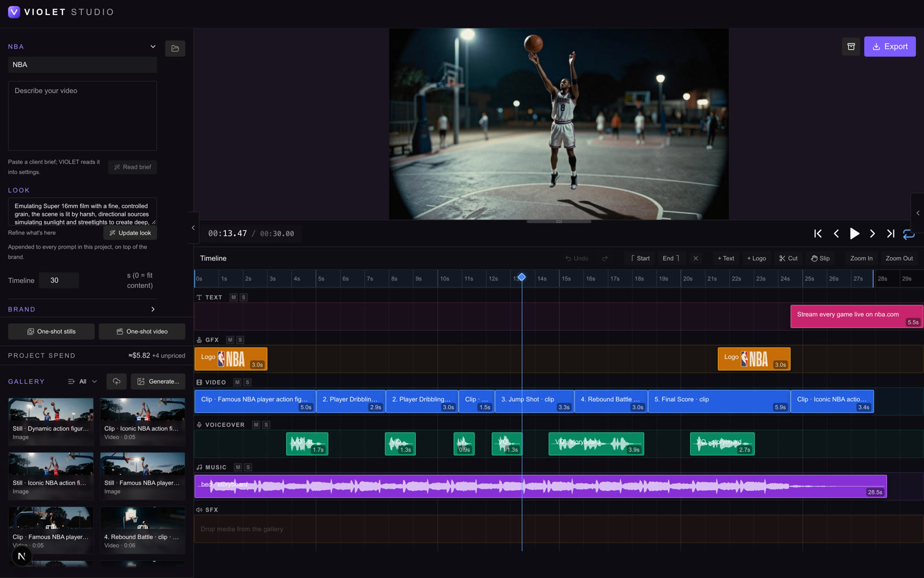Expand the BRAND section
924x578 pixels.
pyautogui.click(x=152, y=309)
